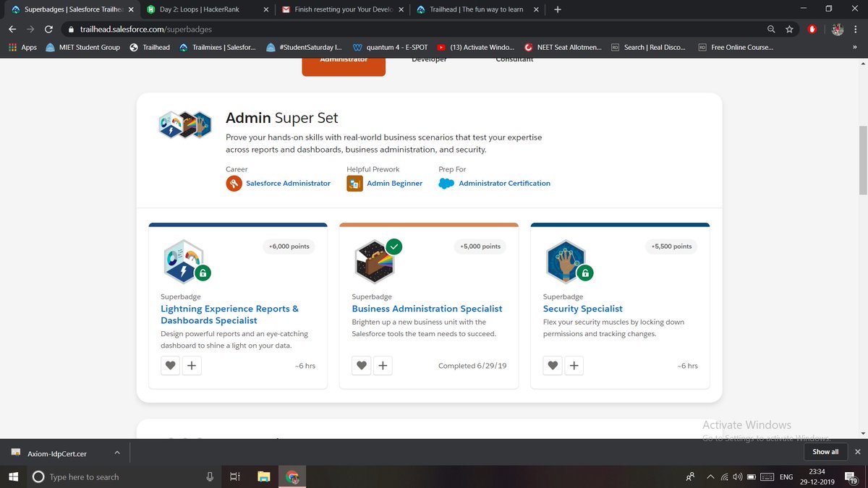Viewport: 868px width, 488px height.
Task: Click the +6,000 points pill
Action: click(289, 247)
